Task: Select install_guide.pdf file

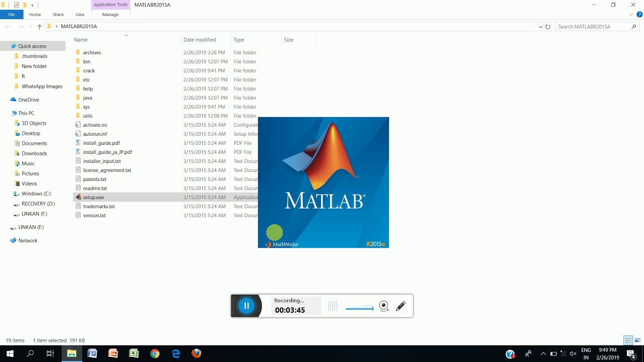Action: 101,143
